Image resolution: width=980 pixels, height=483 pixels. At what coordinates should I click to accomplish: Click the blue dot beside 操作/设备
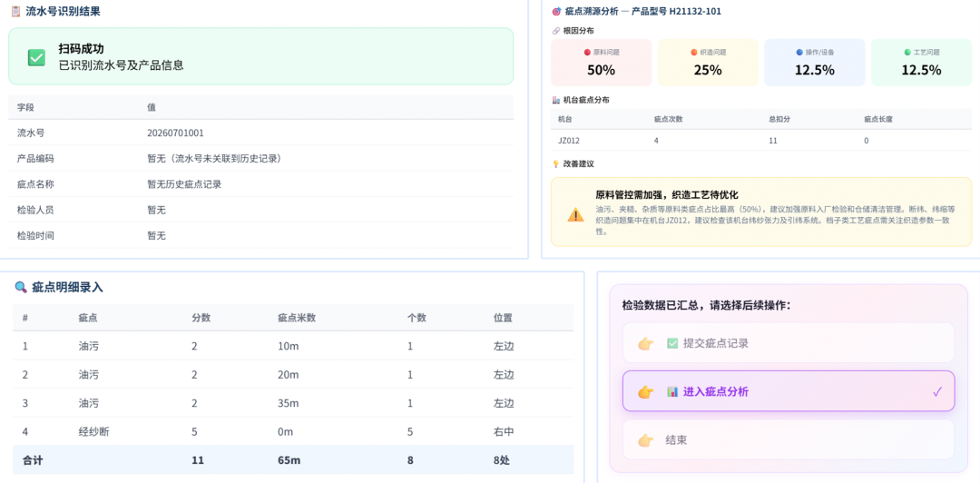pyautogui.click(x=799, y=53)
